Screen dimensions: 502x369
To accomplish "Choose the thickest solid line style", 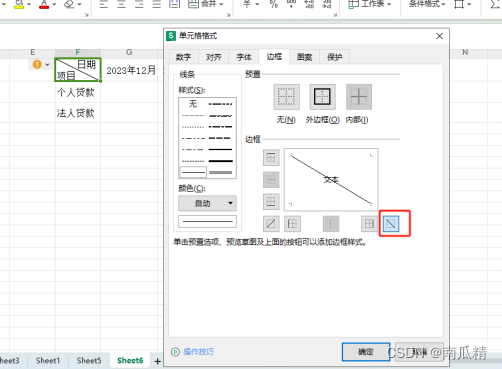I will point(220,161).
